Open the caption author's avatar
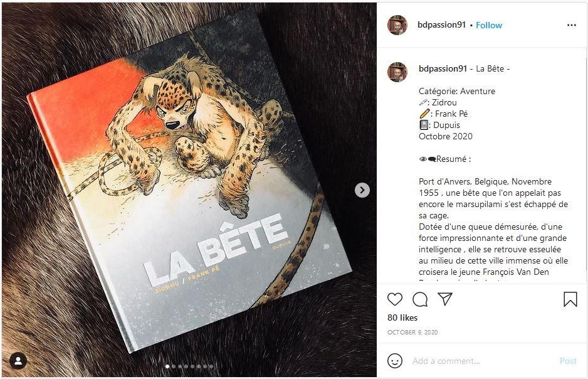 (x=397, y=72)
